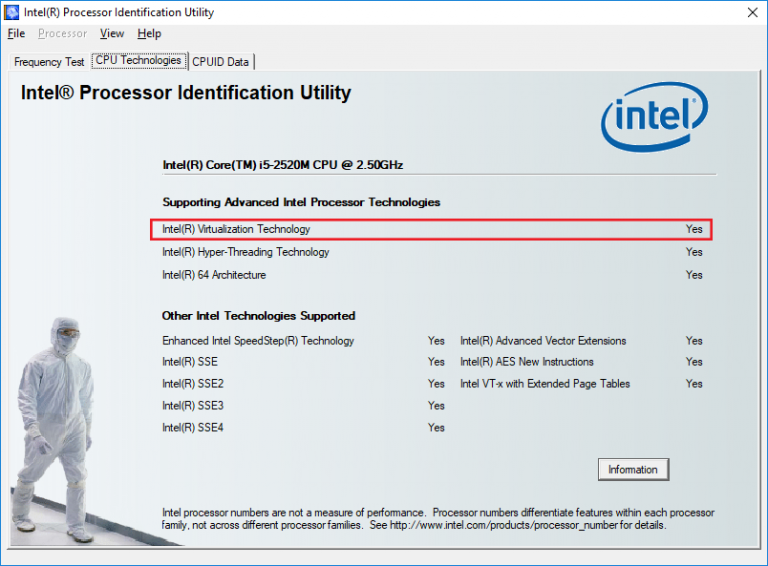This screenshot has width=768, height=566.
Task: Click the Hyper-Threading Technology entry
Action: pos(245,252)
